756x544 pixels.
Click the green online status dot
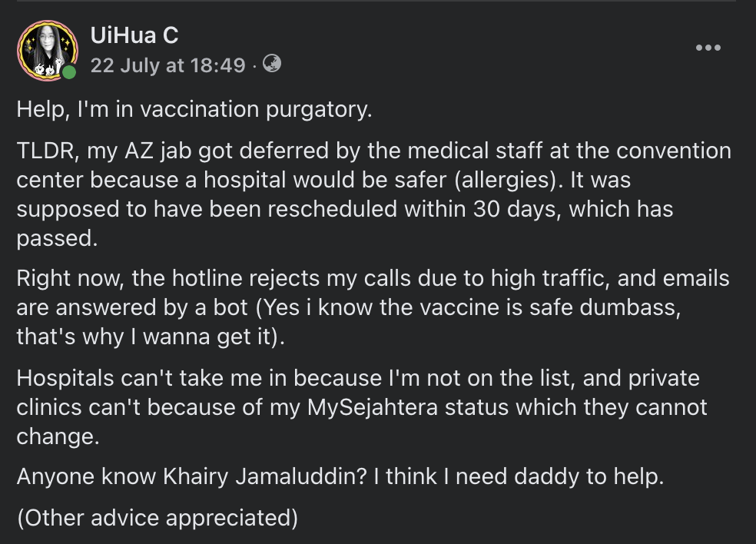click(x=69, y=72)
